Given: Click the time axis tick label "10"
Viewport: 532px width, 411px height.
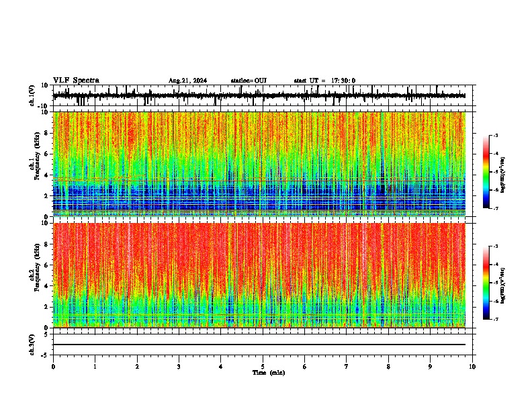Looking at the screenshot, I should pyautogui.click(x=472, y=367).
